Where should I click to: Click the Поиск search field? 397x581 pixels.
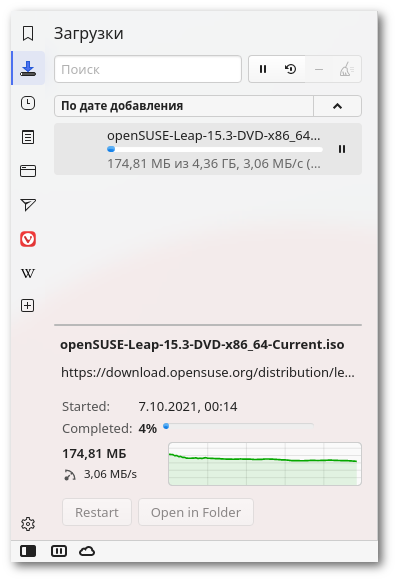pyautogui.click(x=148, y=69)
